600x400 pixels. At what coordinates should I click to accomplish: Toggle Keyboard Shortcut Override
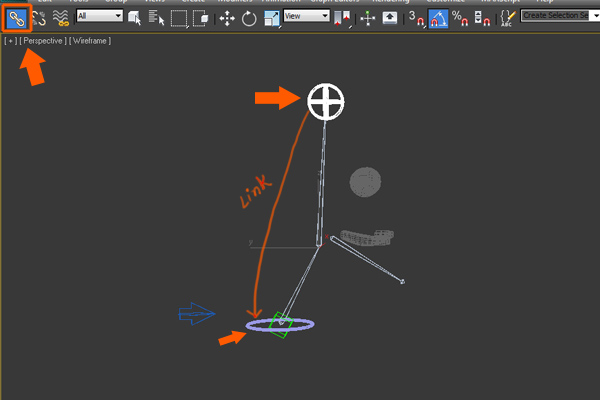[390, 18]
